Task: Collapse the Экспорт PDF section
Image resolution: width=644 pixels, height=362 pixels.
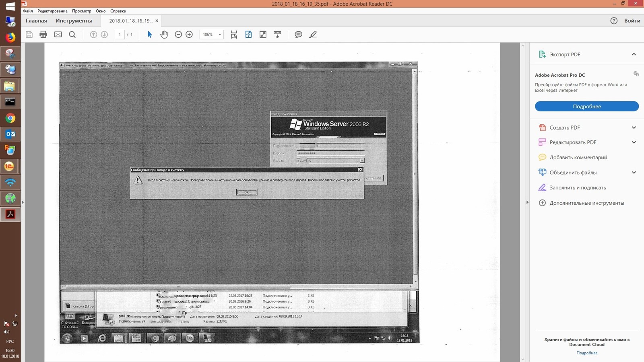Action: [x=634, y=54]
